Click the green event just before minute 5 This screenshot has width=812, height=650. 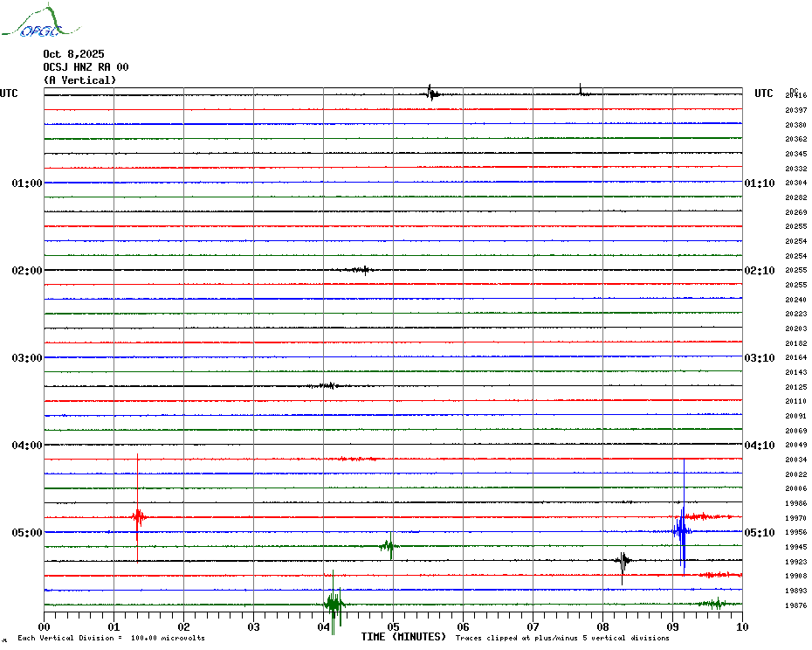(389, 546)
